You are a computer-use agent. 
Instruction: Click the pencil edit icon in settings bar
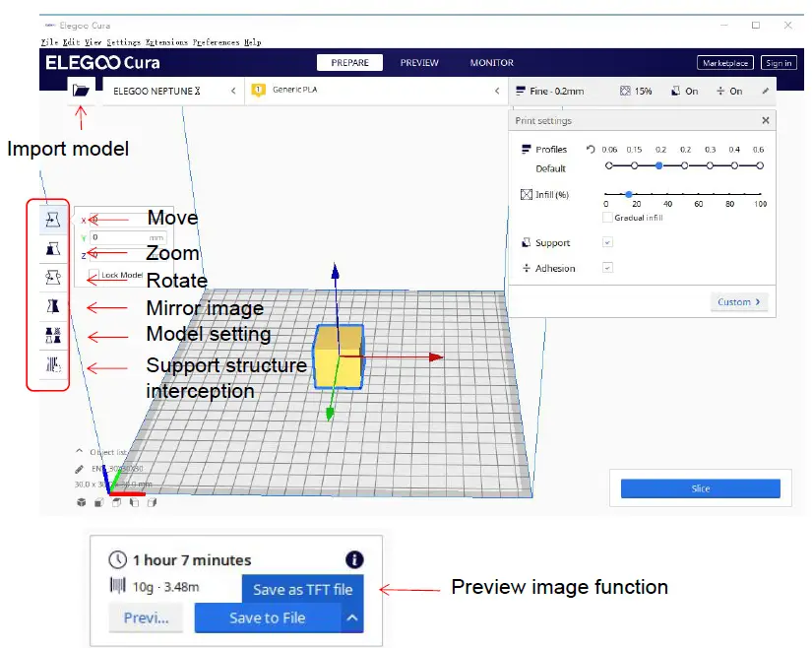[x=766, y=92]
